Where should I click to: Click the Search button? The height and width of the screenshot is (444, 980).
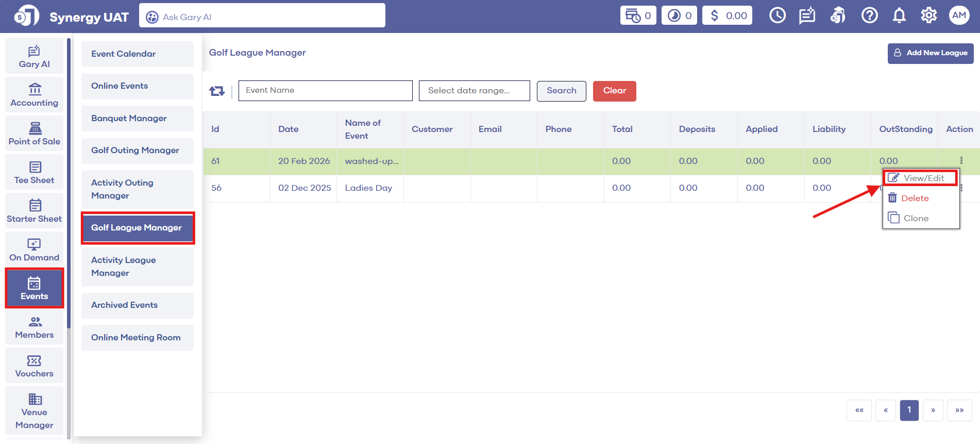(x=561, y=91)
